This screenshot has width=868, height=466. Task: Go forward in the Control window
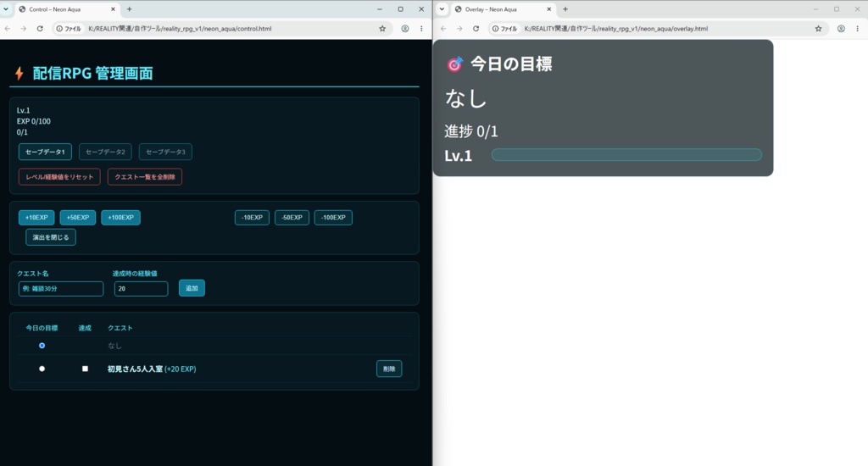tap(23, 29)
